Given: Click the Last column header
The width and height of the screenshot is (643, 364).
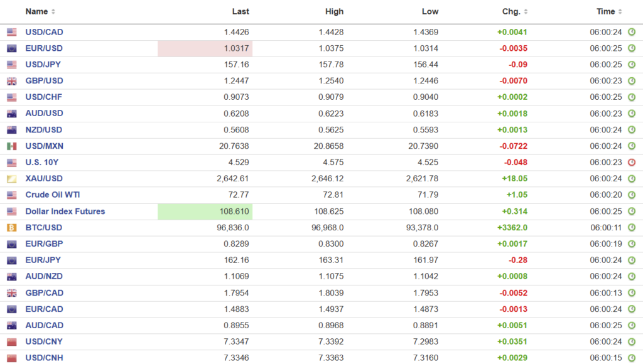Looking at the screenshot, I should [x=240, y=11].
